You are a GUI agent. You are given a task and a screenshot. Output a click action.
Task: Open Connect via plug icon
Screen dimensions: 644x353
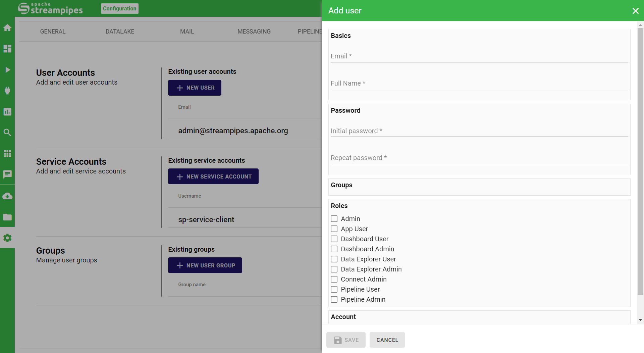(7, 91)
